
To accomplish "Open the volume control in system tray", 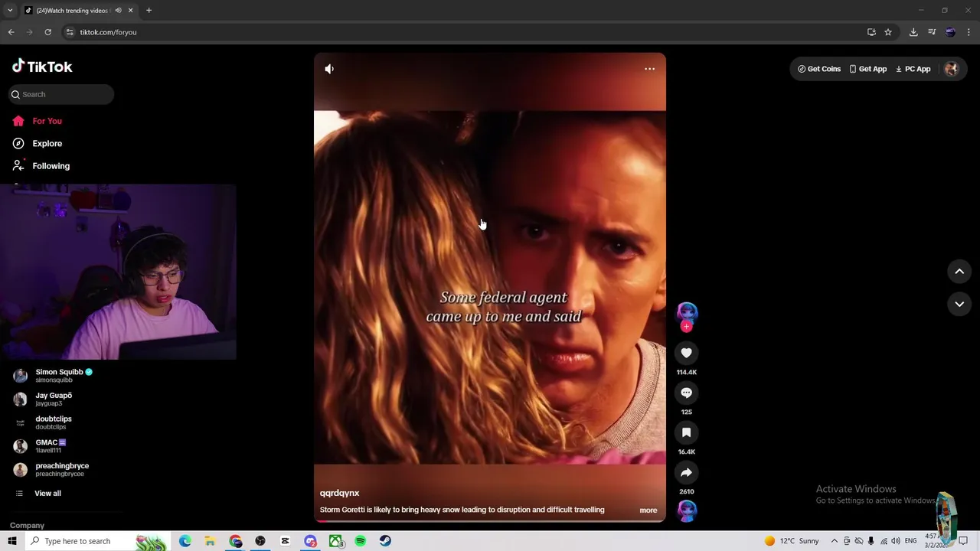I will click(895, 541).
